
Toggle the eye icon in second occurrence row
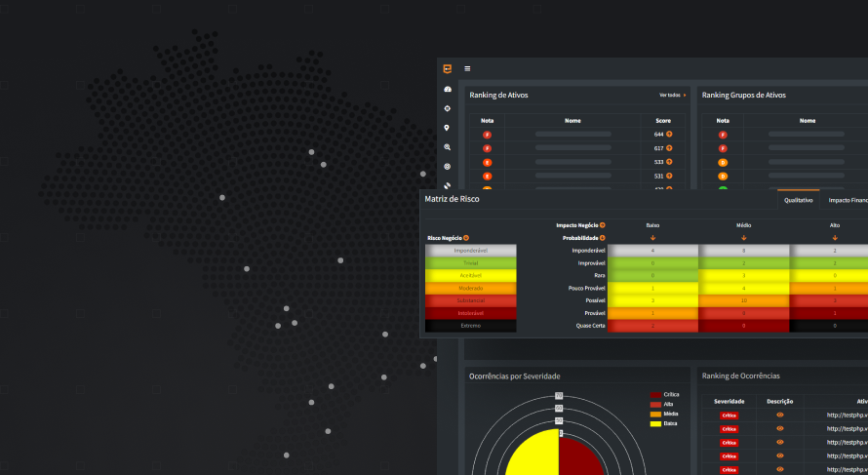tap(779, 428)
